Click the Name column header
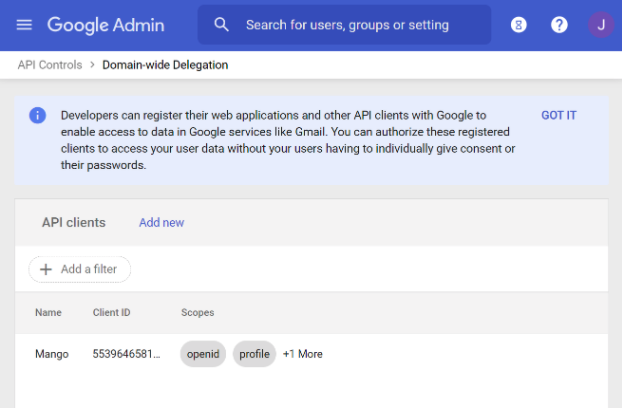Screen dimensions: 622x410 pos(48,312)
